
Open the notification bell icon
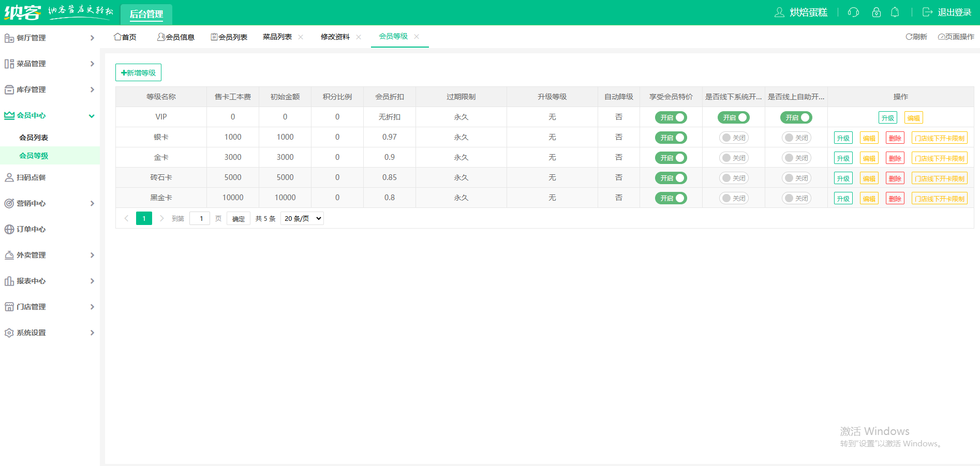(895, 12)
